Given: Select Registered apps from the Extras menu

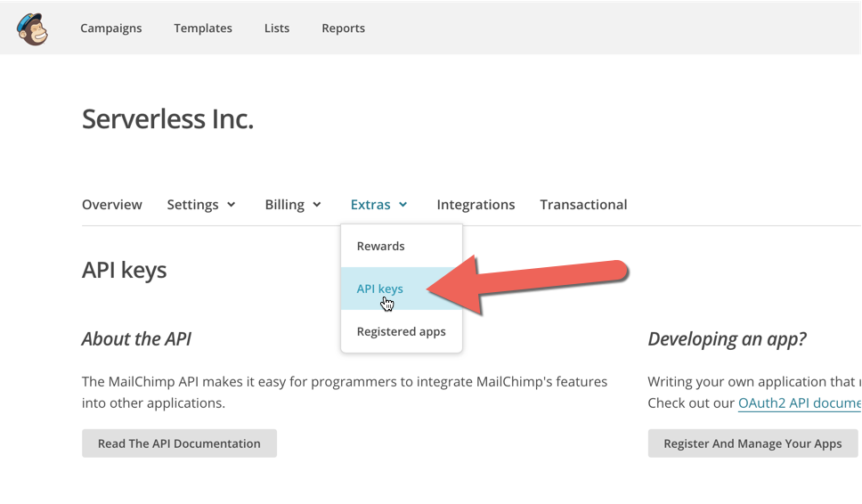Looking at the screenshot, I should pyautogui.click(x=401, y=332).
